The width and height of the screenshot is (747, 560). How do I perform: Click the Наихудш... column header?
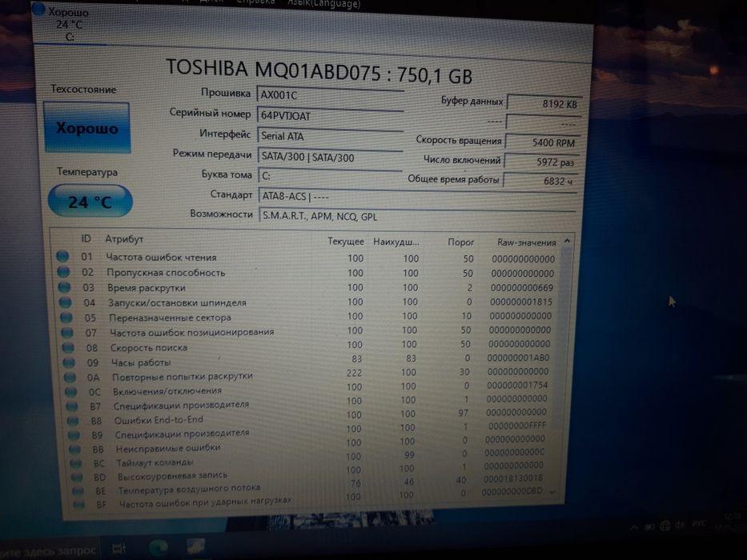396,242
